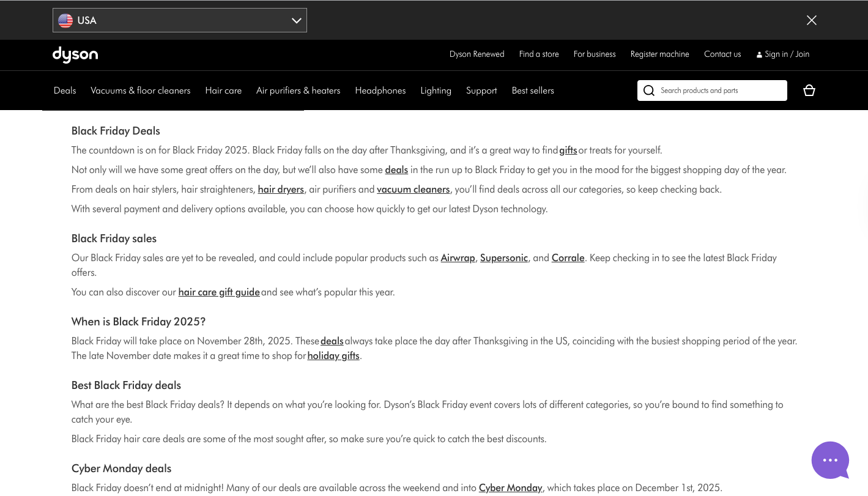Follow the Supersonic link
The height and width of the screenshot is (496, 868).
[504, 258]
